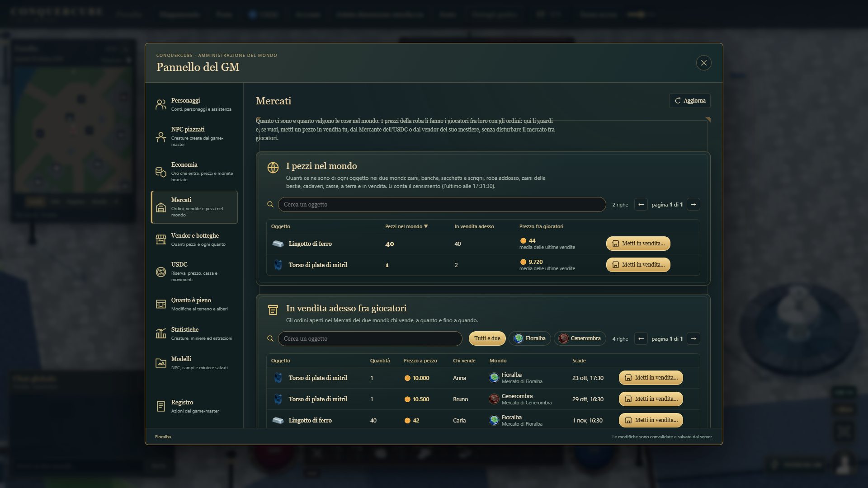Open Quanto è pieno label

191,300
